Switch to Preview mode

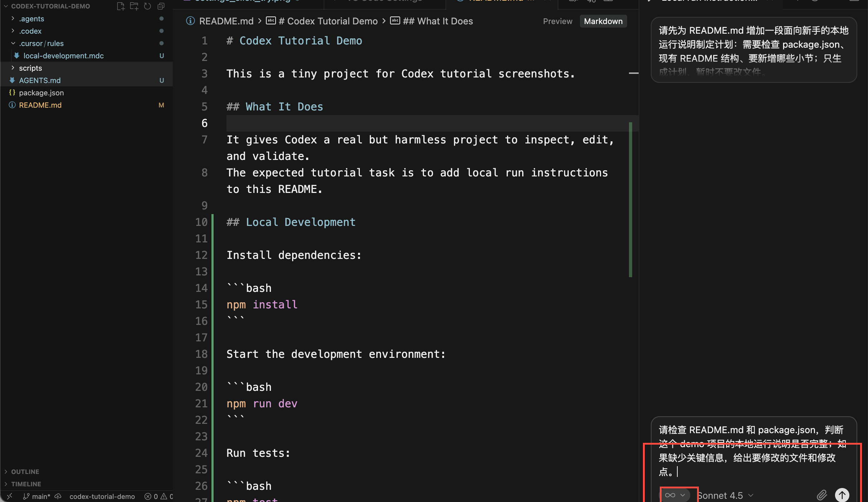tap(558, 21)
